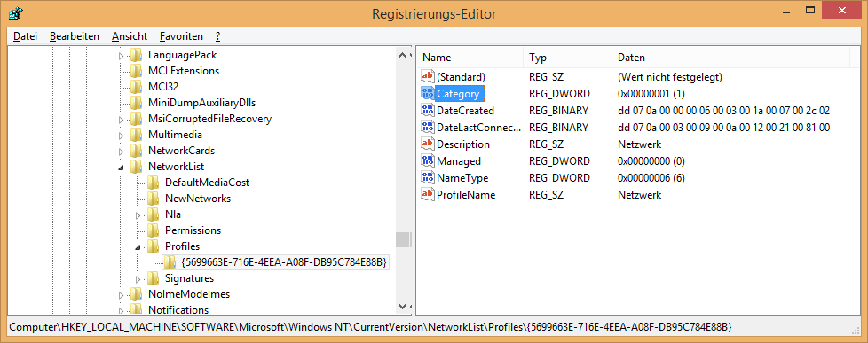
Task: Click the Nla folder icon
Action: 154,214
